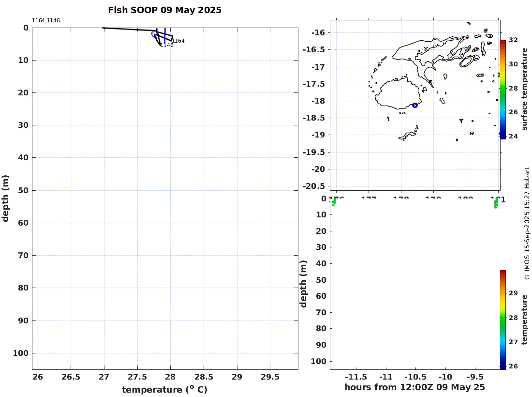Click the "temperature (° C)" x-axis label
Screen dimensions: 532x397
click(164, 389)
